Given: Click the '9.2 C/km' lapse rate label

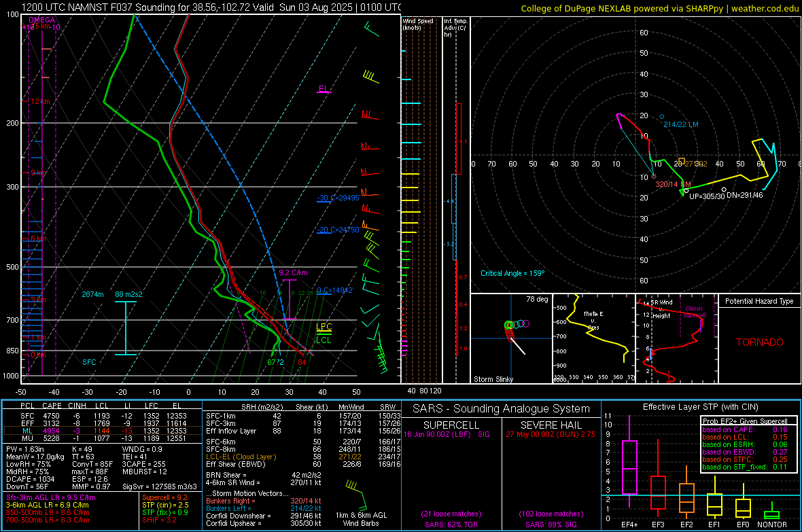Looking at the screenshot, I should pyautogui.click(x=293, y=272).
